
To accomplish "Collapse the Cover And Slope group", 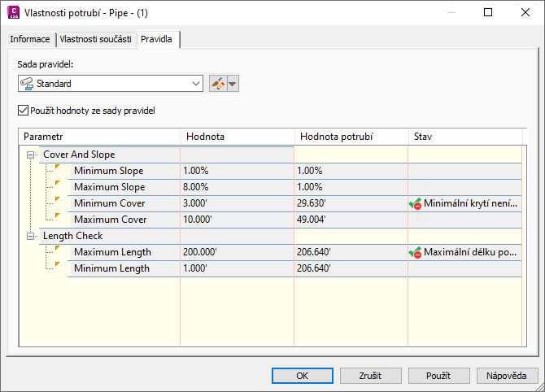I will click(31, 155).
